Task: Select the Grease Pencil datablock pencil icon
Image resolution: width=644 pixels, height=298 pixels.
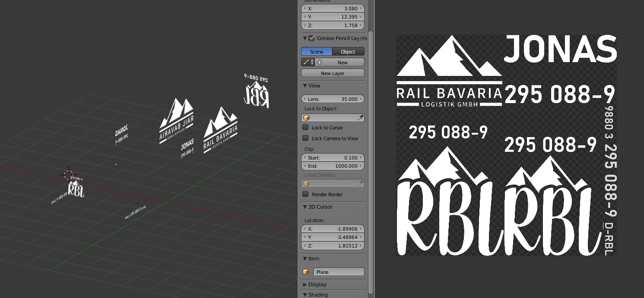Action: (306, 63)
